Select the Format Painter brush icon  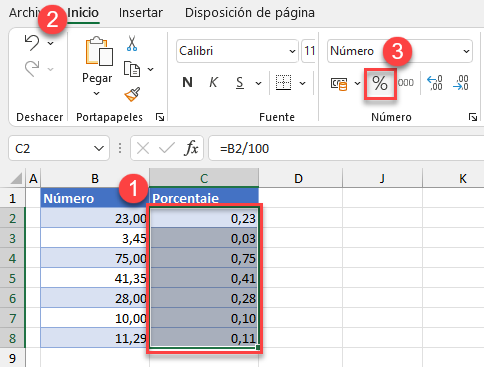[x=132, y=95]
